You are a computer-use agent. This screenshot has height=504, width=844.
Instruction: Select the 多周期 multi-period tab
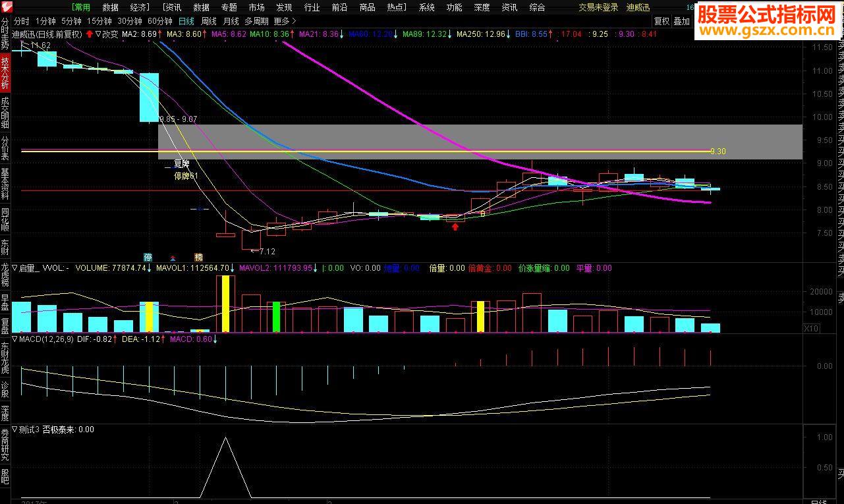pyautogui.click(x=256, y=21)
